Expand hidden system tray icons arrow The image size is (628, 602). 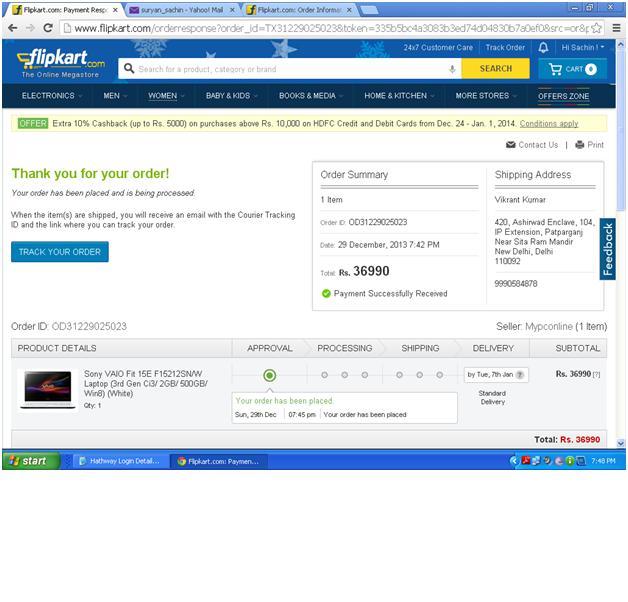[514, 461]
